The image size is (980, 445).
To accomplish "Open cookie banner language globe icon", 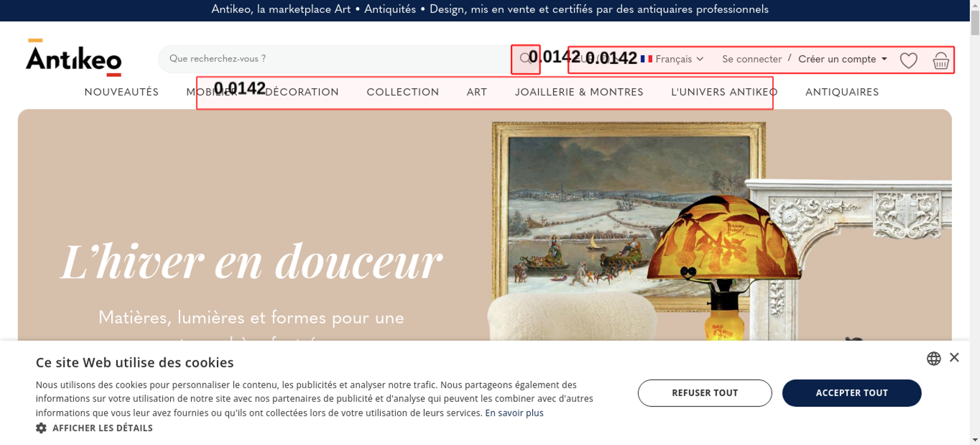I will click(933, 358).
